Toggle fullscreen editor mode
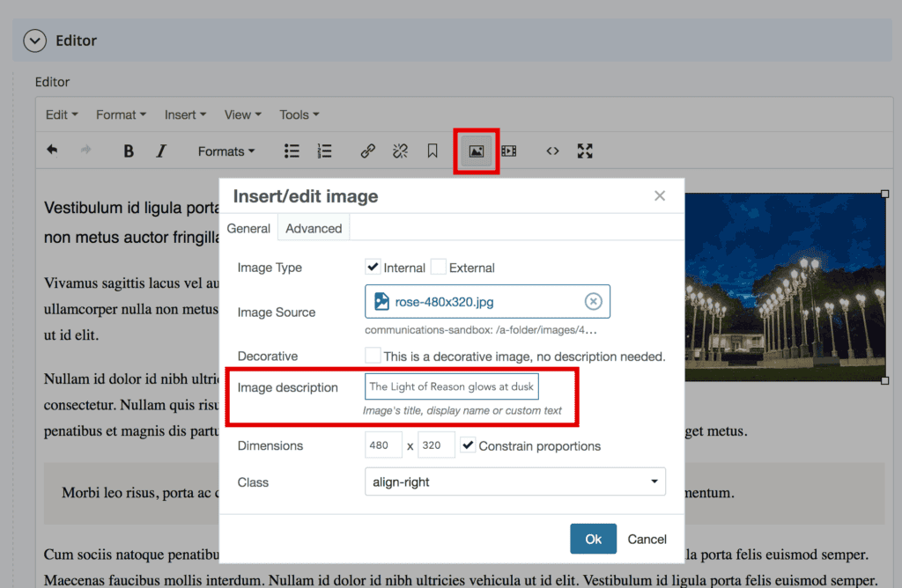 585,151
